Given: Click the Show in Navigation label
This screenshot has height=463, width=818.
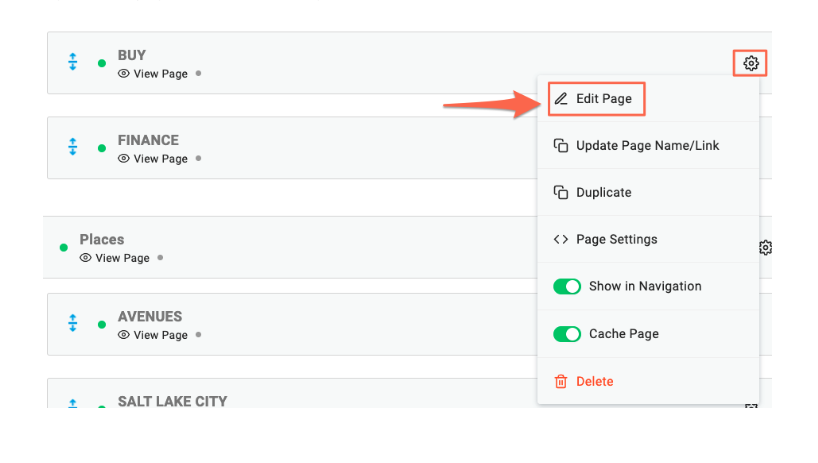Looking at the screenshot, I should pos(645,286).
